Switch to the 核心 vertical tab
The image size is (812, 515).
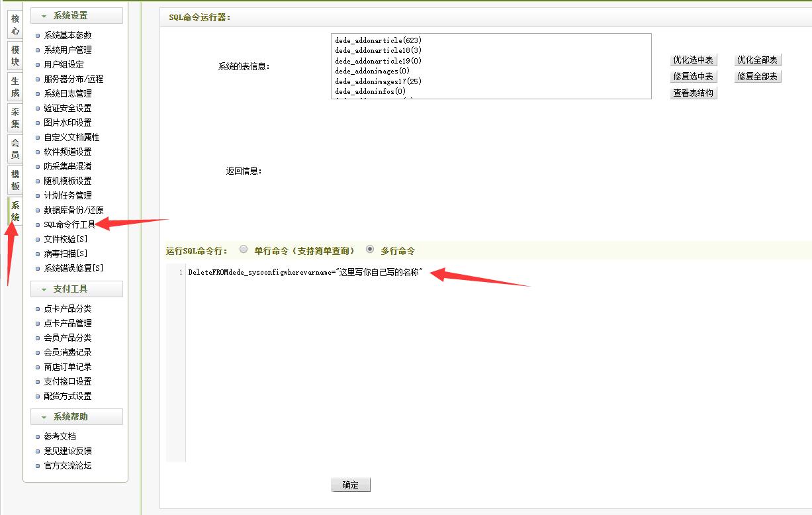coord(15,25)
